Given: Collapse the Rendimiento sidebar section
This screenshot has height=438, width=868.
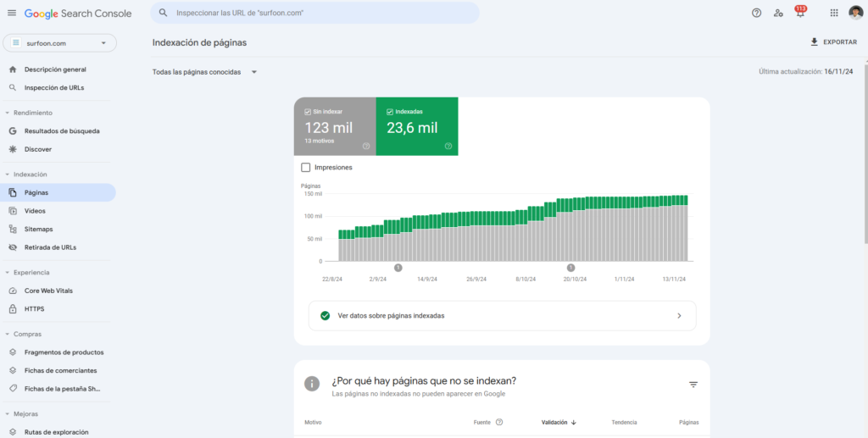Looking at the screenshot, I should click(x=8, y=113).
